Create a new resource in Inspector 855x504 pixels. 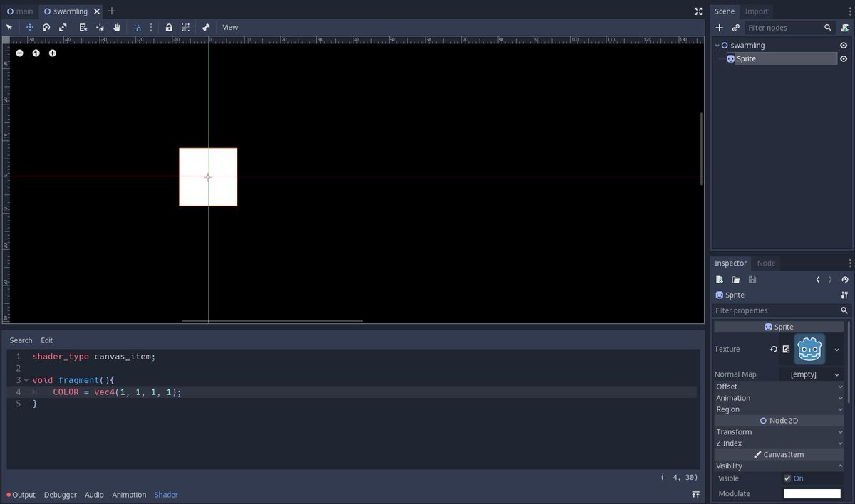point(720,280)
